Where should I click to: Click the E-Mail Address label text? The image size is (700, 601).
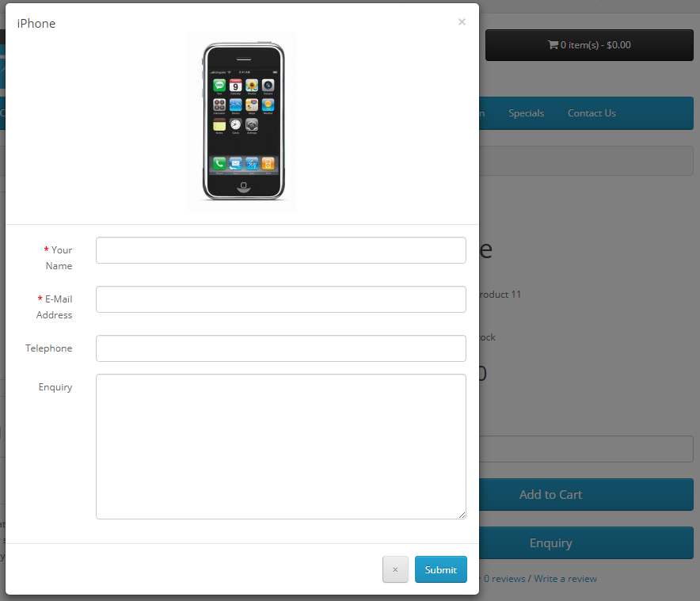(x=55, y=306)
